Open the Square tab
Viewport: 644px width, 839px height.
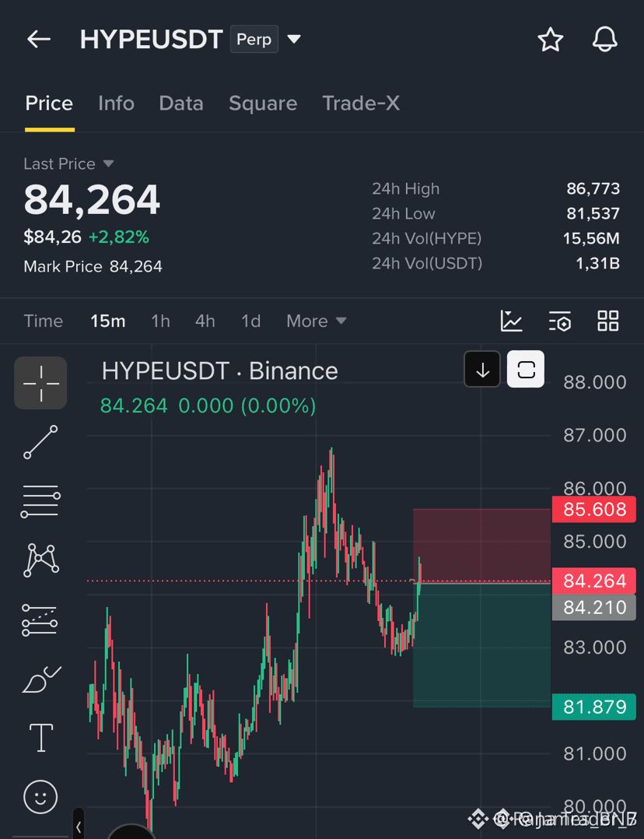(263, 104)
